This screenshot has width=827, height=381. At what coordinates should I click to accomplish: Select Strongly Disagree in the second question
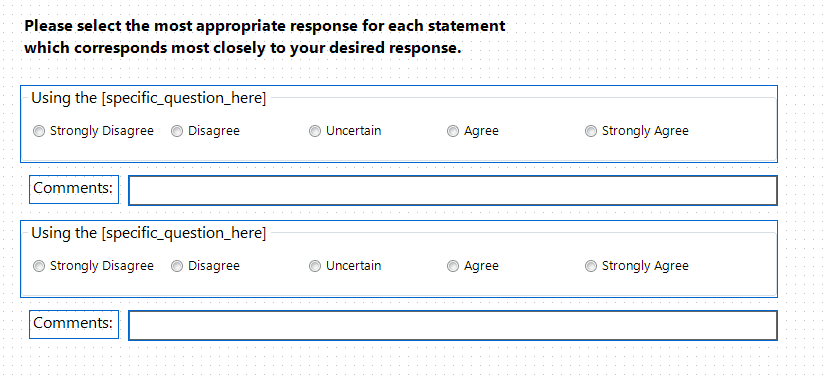tap(39, 266)
